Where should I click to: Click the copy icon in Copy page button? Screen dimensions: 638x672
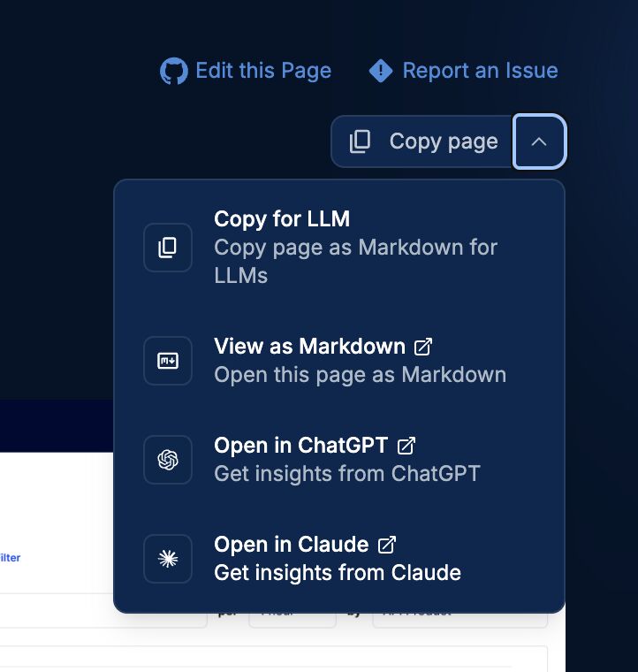click(360, 141)
